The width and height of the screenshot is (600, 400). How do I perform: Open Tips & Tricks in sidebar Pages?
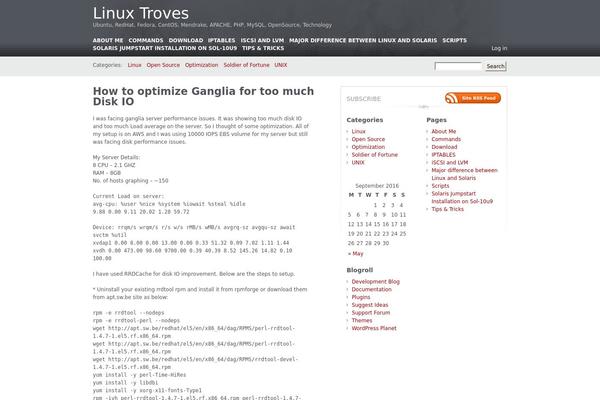click(x=447, y=209)
